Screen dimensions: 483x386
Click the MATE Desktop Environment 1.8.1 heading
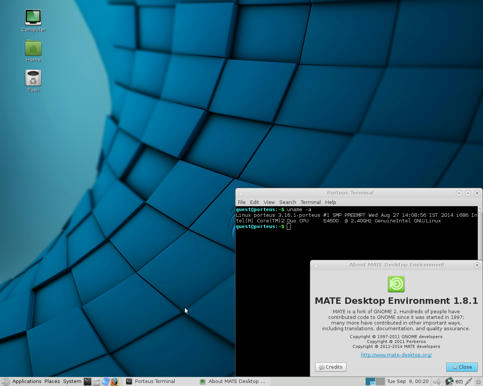click(x=396, y=301)
